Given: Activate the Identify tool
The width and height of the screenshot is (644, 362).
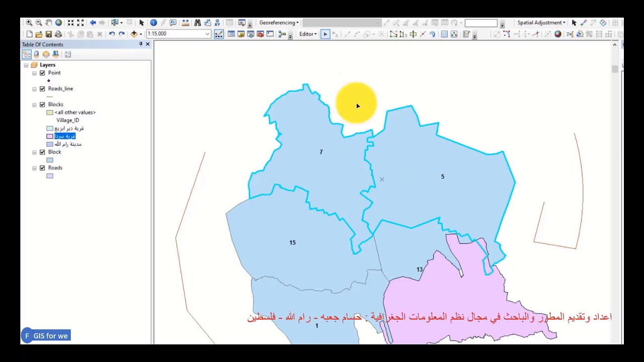Looking at the screenshot, I should click(x=153, y=23).
